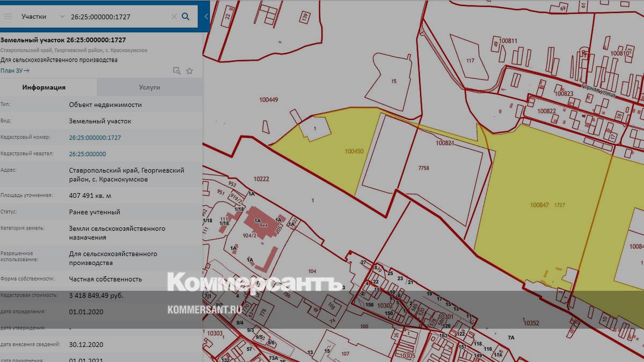Click into the cadastral number search input
644x362 pixels.
pyautogui.click(x=118, y=17)
